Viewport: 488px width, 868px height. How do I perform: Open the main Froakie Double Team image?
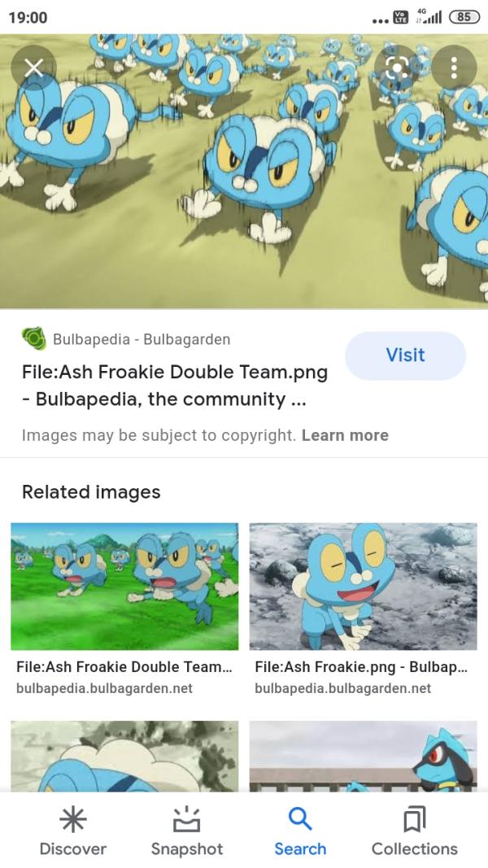point(244,171)
